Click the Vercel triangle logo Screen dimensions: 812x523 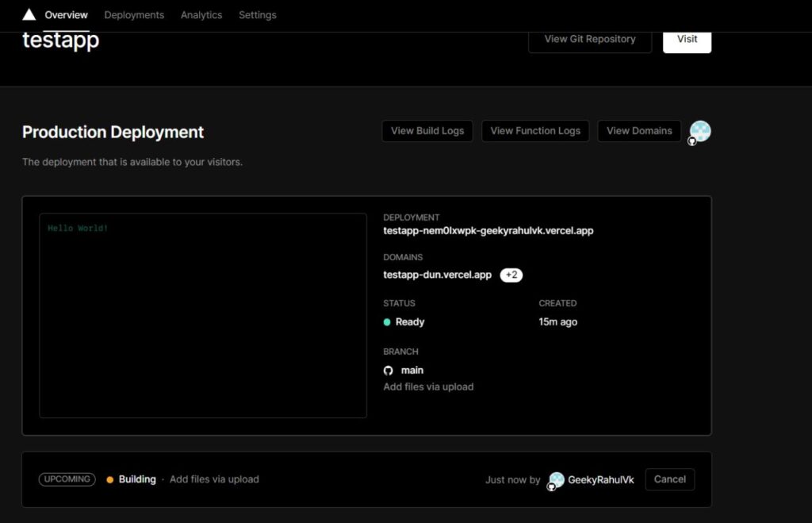click(x=29, y=14)
